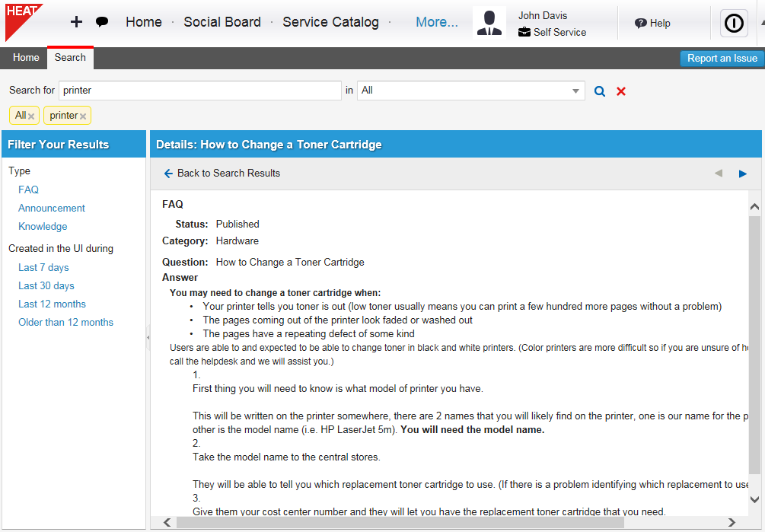Screen dimensions: 765x532
Task: Click the user avatar icon
Action: point(489,23)
